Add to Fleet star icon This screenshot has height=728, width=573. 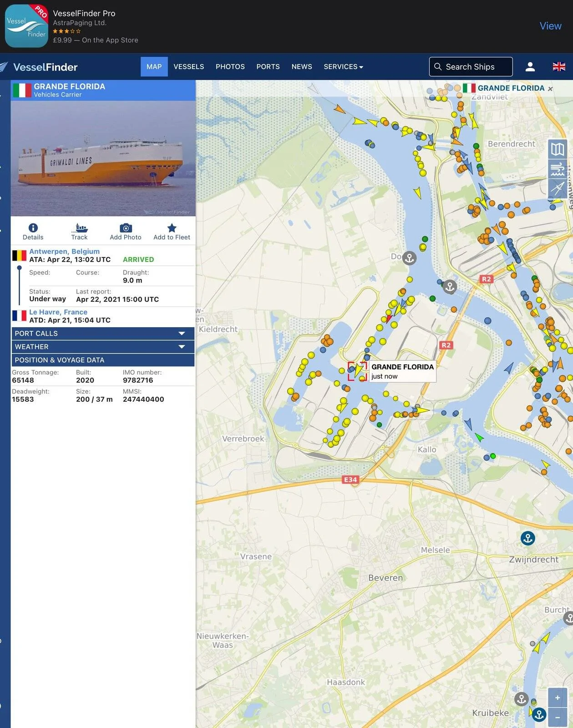(x=172, y=228)
